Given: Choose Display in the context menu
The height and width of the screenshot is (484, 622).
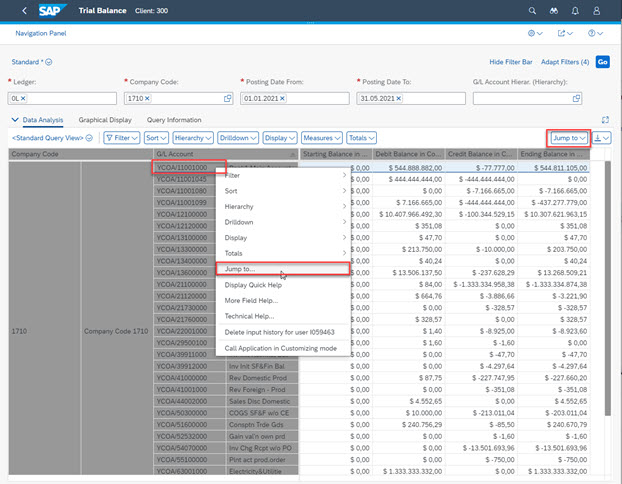Looking at the screenshot, I should point(283,238).
